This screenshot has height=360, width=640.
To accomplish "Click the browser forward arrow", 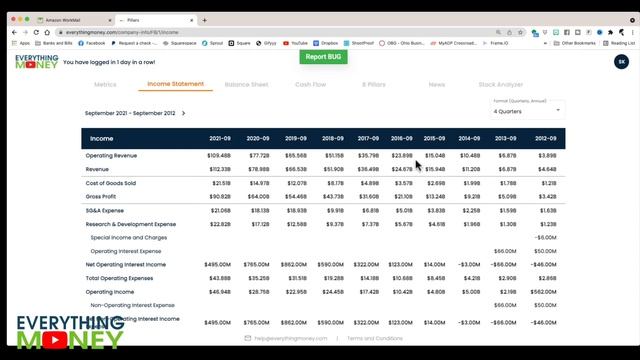I will (x=25, y=32).
